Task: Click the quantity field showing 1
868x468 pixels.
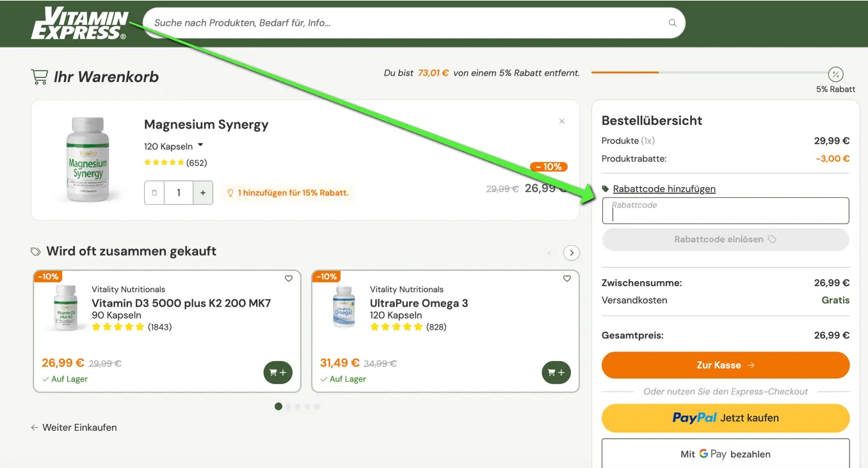Action: 179,193
